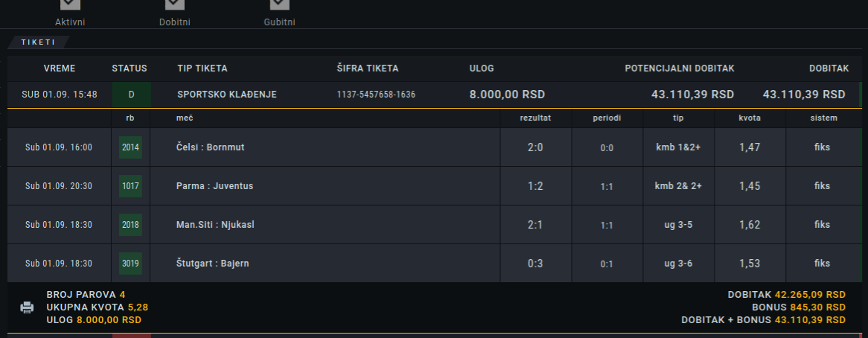868x338 pixels.
Task: Toggle the Aktivni filter checkbox
Action: pos(70,4)
